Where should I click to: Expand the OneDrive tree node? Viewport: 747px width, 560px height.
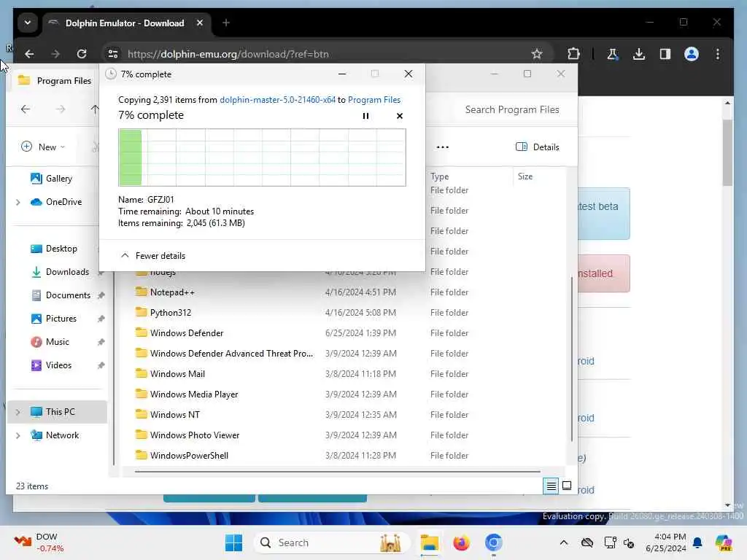click(18, 202)
